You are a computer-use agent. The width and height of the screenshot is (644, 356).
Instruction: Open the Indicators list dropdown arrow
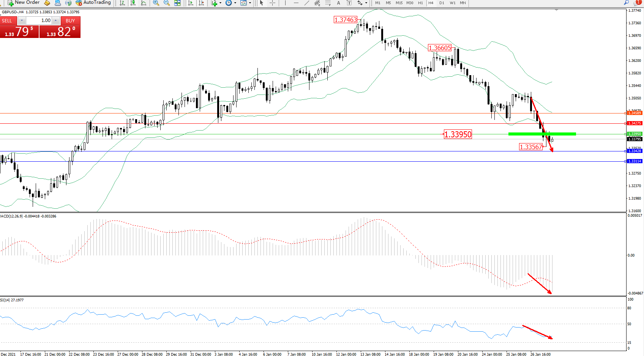tap(220, 3)
